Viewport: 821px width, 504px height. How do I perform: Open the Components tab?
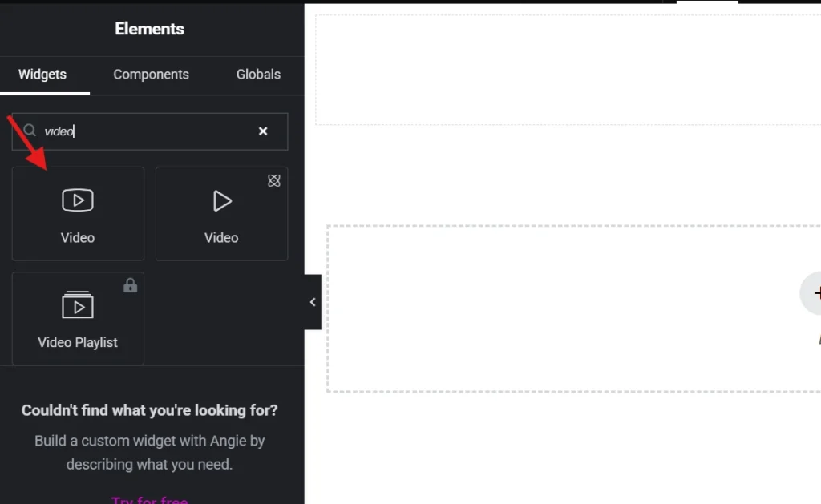pos(151,75)
